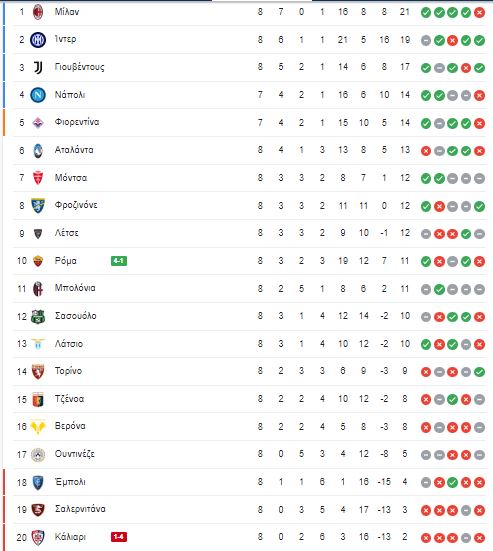
Task: Click the Verona club crest
Action: coord(38,427)
